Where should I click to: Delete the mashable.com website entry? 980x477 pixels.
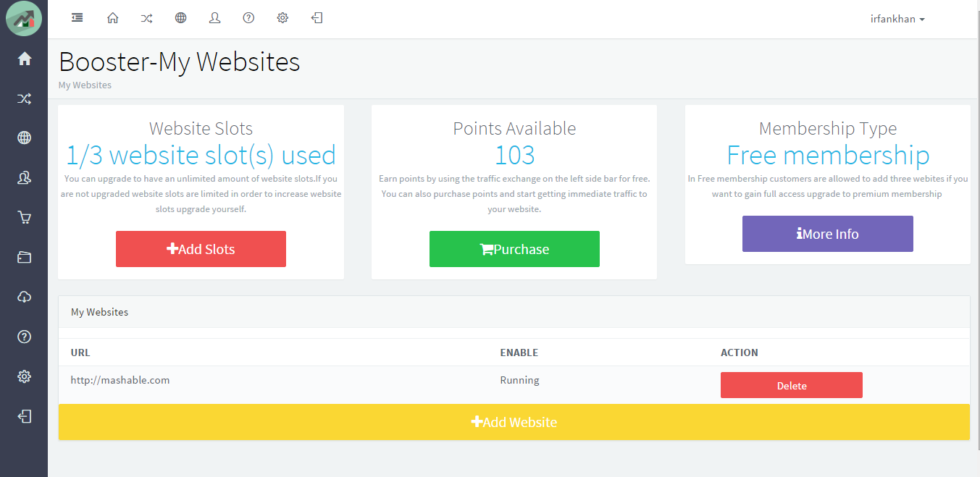pyautogui.click(x=791, y=386)
